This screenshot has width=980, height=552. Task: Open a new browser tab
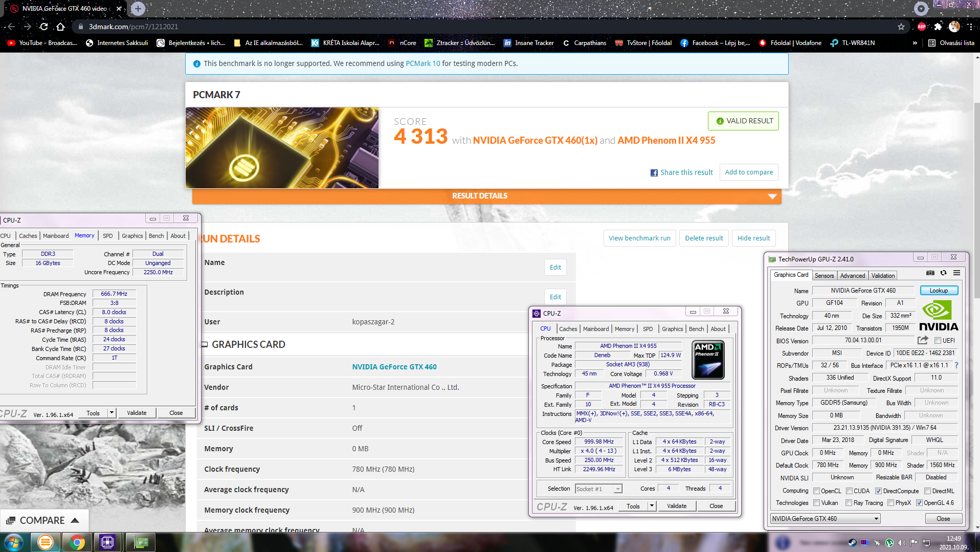click(138, 8)
